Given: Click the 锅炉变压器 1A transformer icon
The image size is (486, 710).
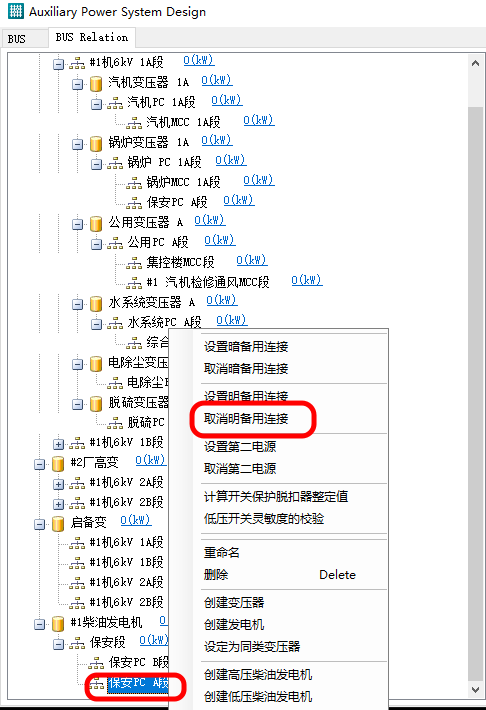Looking at the screenshot, I should [96, 144].
